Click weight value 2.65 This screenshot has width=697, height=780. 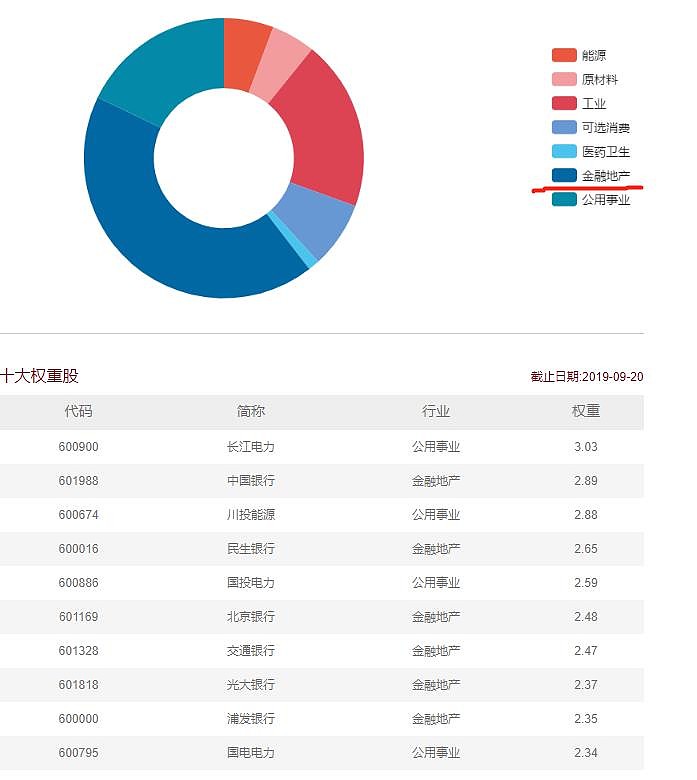(586, 549)
